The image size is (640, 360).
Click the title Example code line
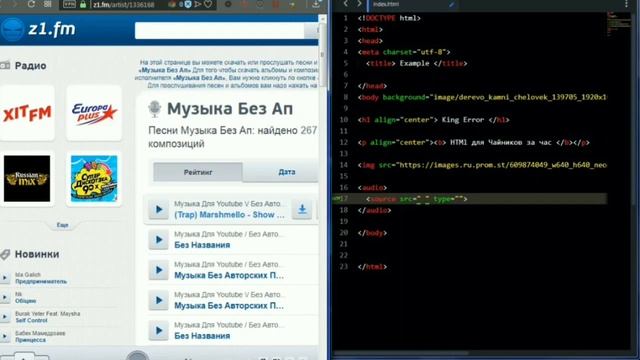[417, 64]
